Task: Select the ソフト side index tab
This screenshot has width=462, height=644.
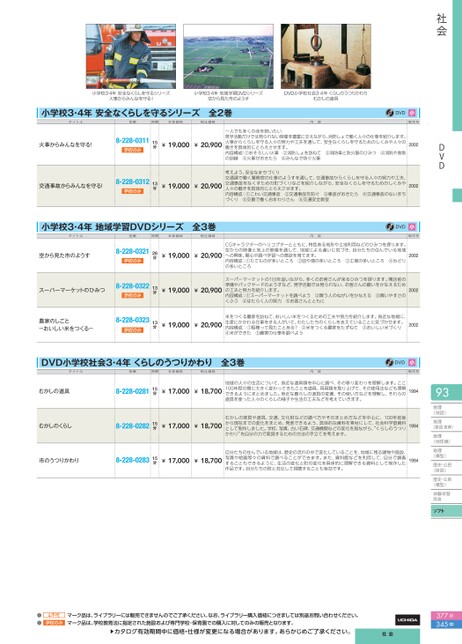Action: click(446, 511)
